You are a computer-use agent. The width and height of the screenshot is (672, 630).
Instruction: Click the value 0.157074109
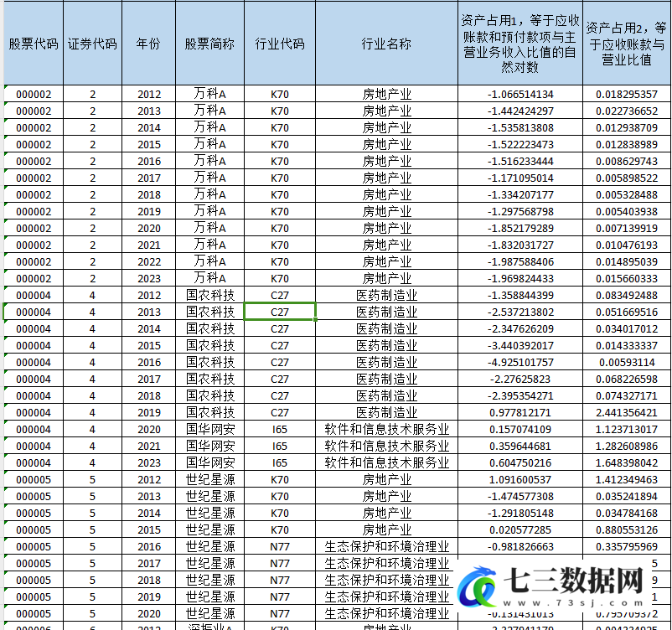pyautogui.click(x=520, y=429)
